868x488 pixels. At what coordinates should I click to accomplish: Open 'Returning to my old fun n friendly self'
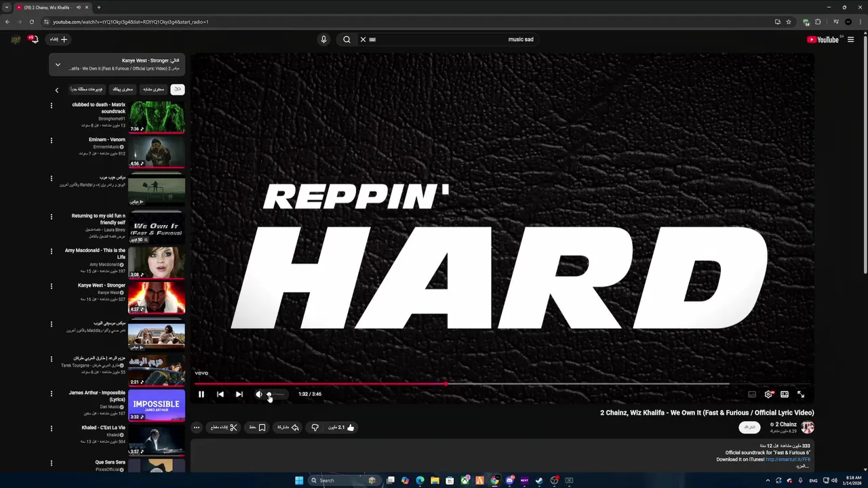pyautogui.click(x=98, y=219)
